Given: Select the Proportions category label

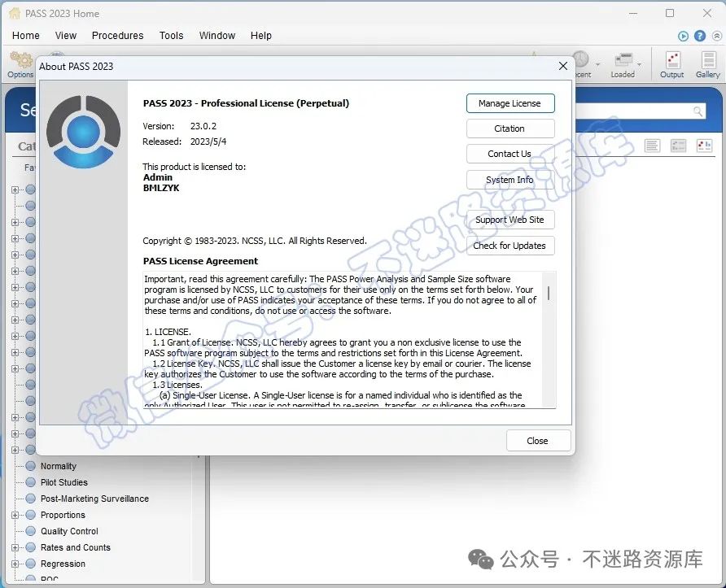Looking at the screenshot, I should [63, 515].
